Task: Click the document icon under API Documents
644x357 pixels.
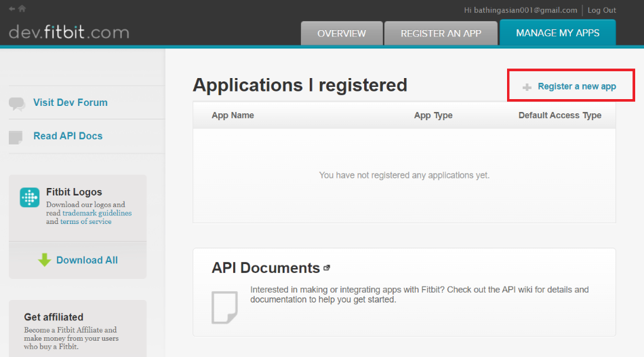Action: (x=224, y=307)
